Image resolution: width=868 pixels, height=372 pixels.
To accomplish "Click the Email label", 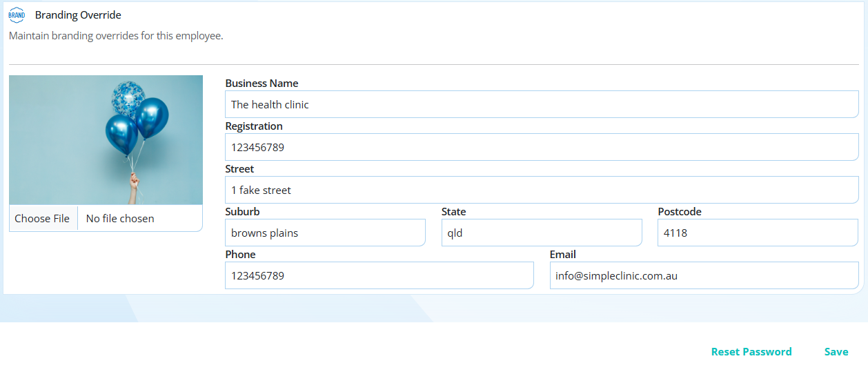I will [563, 255].
